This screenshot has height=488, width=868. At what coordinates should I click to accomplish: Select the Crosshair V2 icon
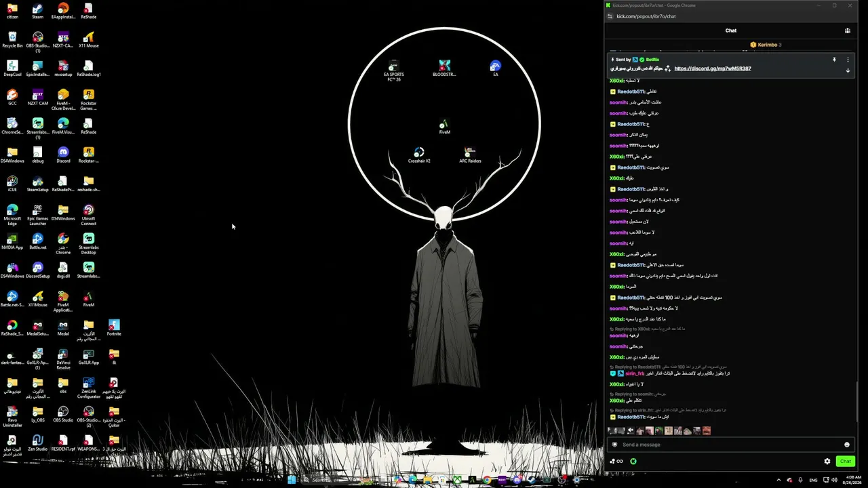pos(419,155)
